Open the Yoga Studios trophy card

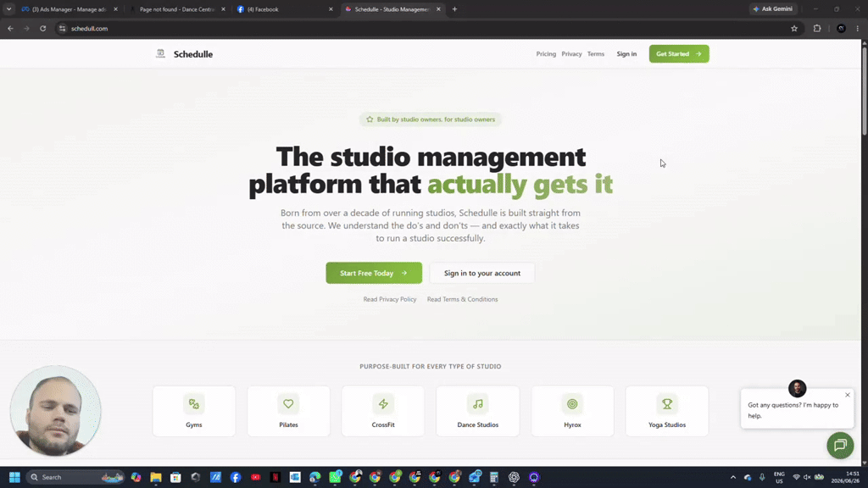click(x=667, y=411)
